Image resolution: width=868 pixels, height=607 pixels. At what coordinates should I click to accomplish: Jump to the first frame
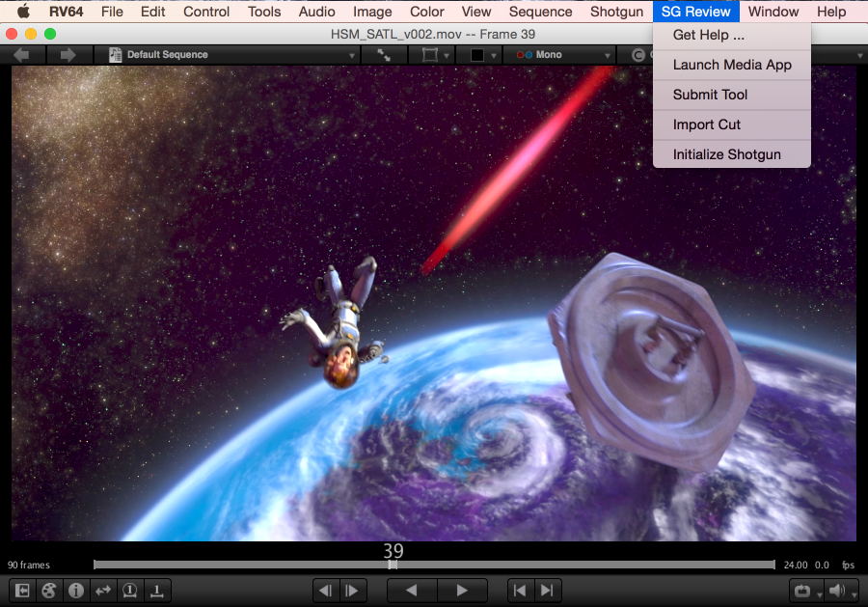pos(520,591)
